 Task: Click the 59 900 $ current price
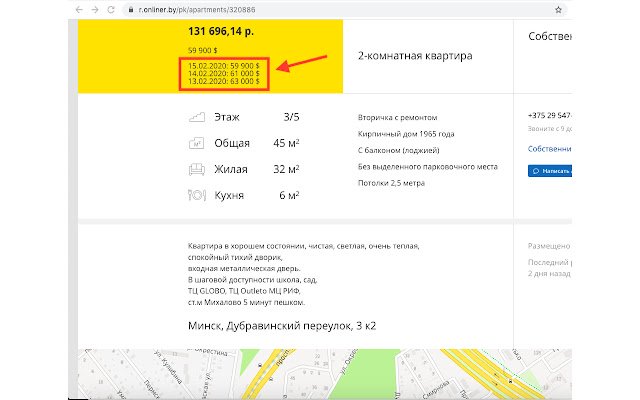click(203, 51)
